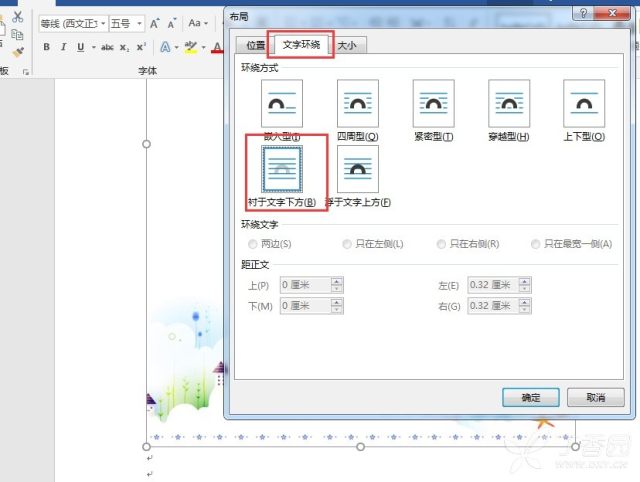Switch to the 位置 tab
This screenshot has height=482, width=640.
point(255,45)
